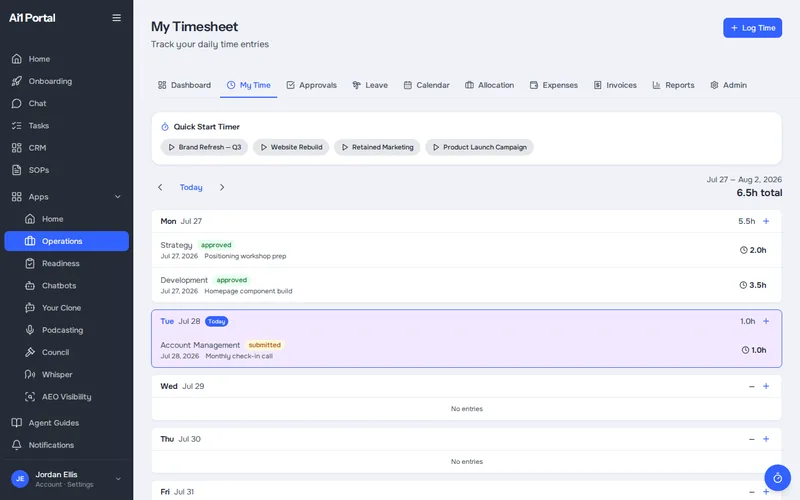This screenshot has width=800, height=500.
Task: Go to Tasks in sidebar
Action: [66, 126]
